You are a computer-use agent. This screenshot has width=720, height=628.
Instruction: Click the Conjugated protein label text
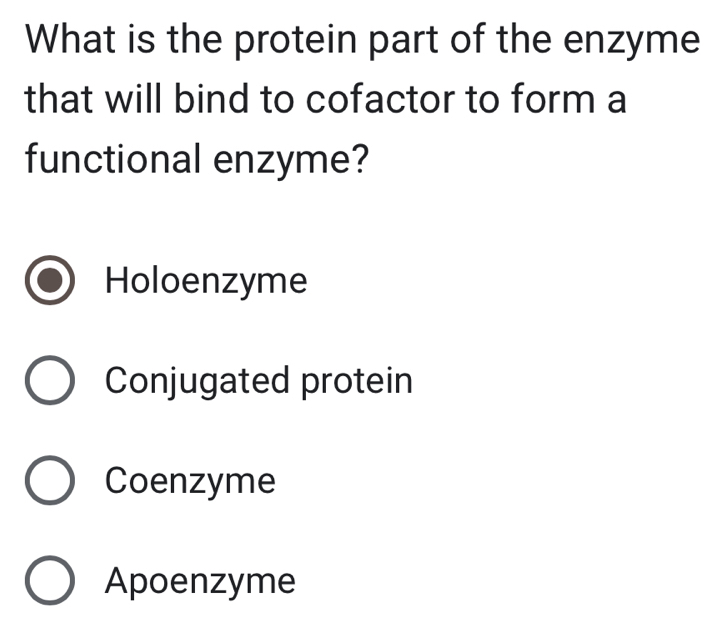pos(259,381)
